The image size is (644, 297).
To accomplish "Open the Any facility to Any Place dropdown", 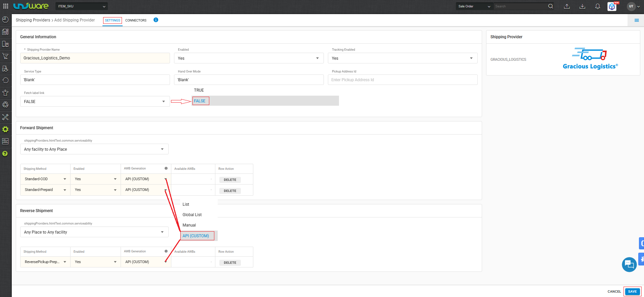I will coord(94,149).
